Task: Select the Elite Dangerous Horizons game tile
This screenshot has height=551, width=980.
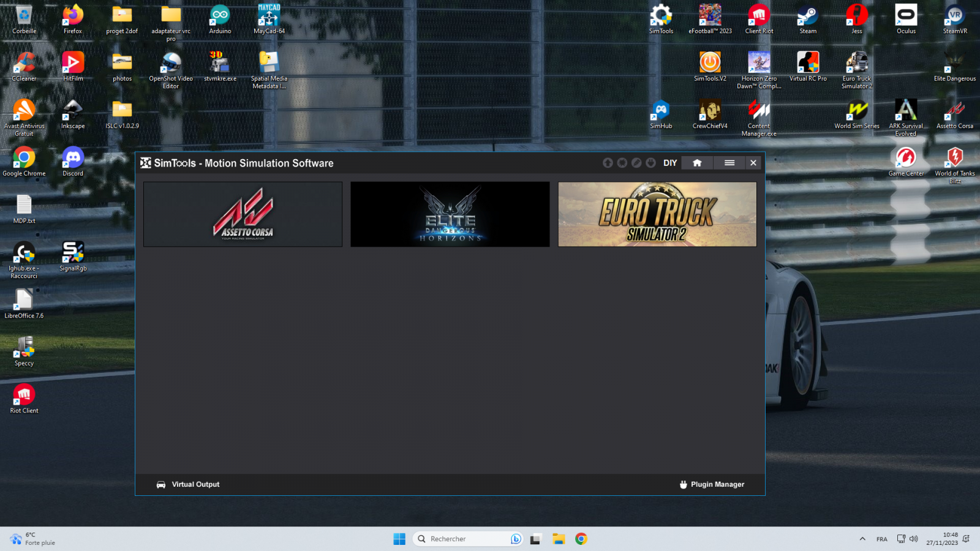Action: (450, 214)
